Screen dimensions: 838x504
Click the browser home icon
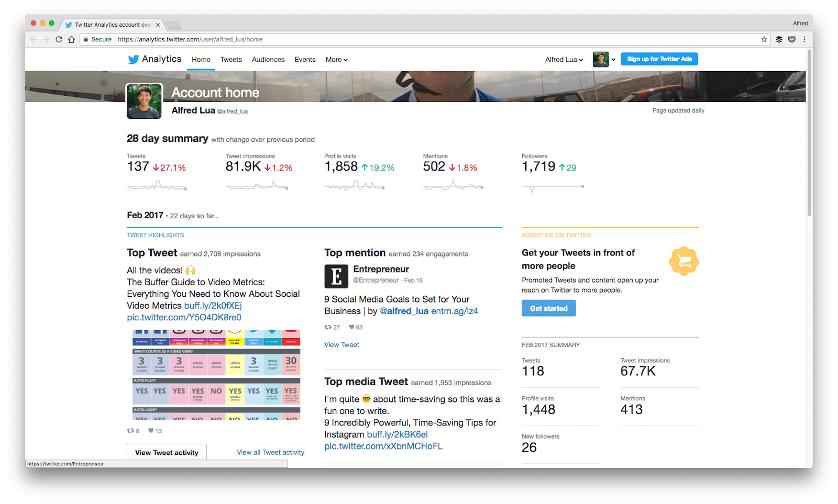click(71, 39)
